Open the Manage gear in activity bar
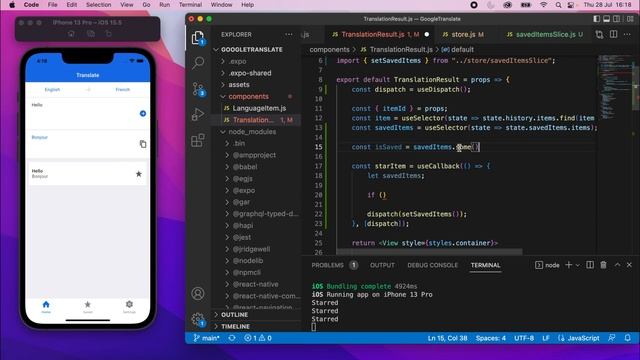Image resolution: width=640 pixels, height=360 pixels. point(198,319)
